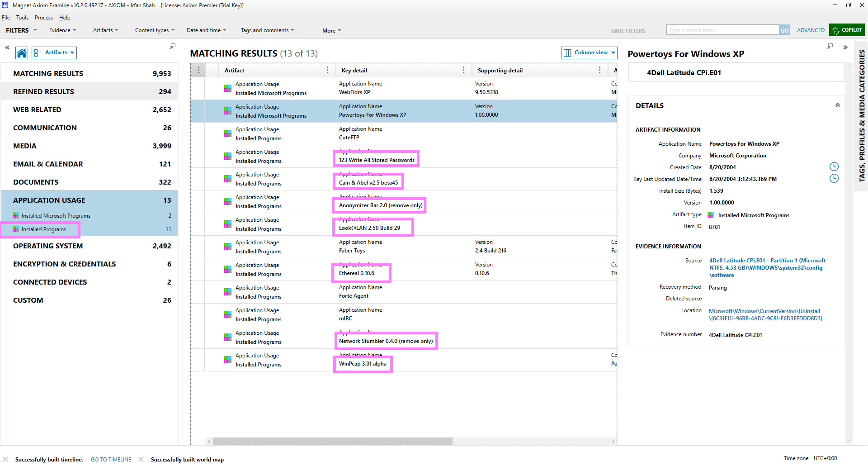Follow the GO TO TIMELINE link
Viewport: 868px width, 466px height.
coord(111,459)
